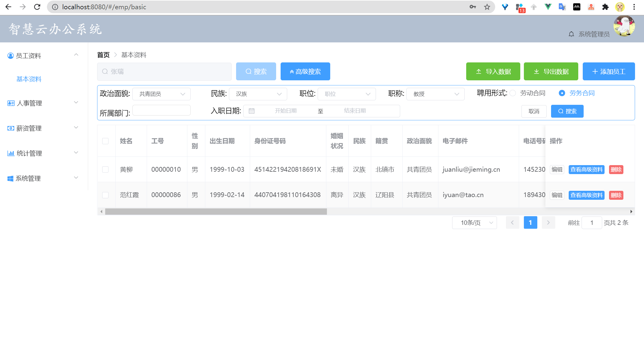Screen dimensions: 644x364
Task: Click the calendar icon in hire-date picker
Action: tap(252, 111)
